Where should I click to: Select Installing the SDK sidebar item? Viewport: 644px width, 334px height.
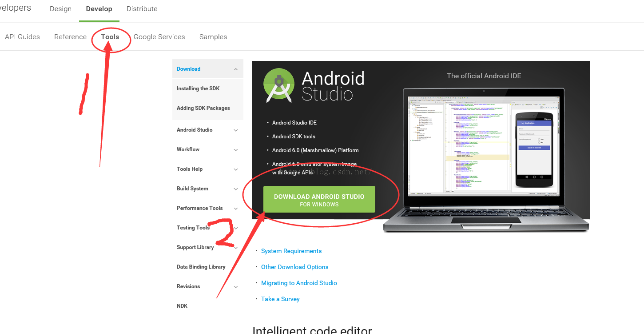(x=198, y=89)
